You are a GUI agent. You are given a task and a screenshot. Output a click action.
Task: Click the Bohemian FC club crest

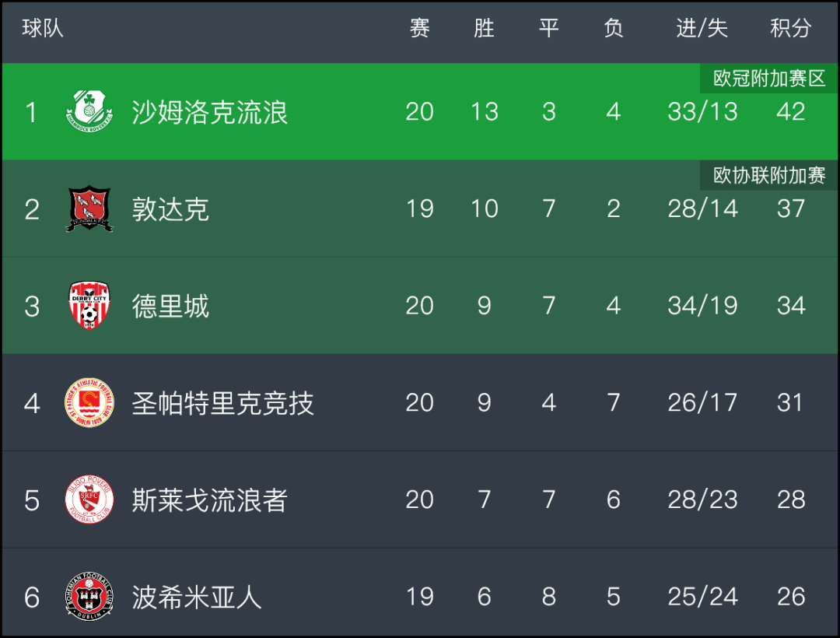pos(89,596)
